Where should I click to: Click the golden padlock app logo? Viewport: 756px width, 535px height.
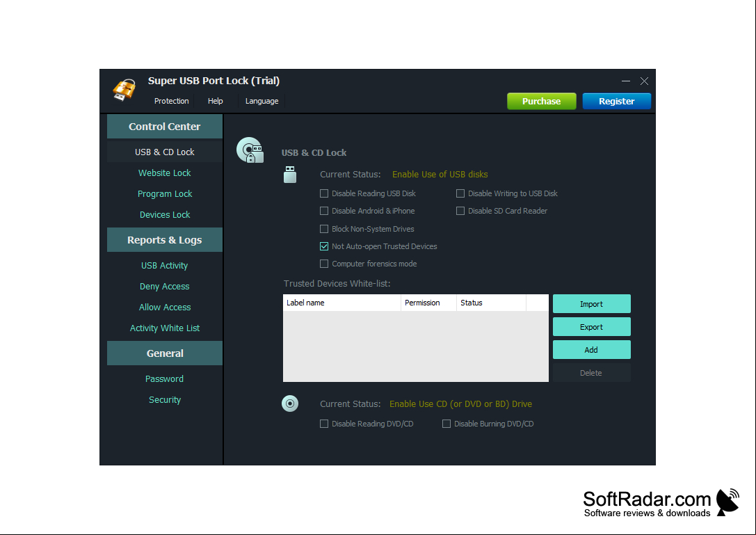coord(124,90)
